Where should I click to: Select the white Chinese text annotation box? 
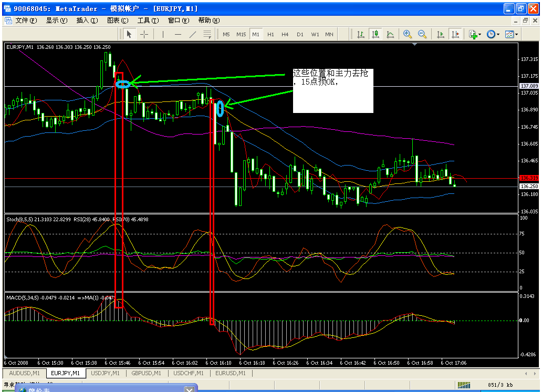(x=333, y=91)
